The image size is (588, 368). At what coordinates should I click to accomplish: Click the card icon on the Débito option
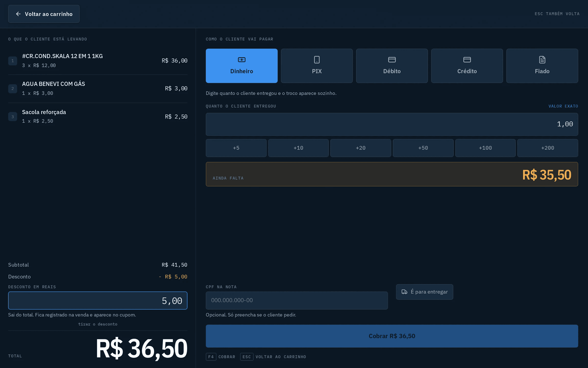(392, 60)
